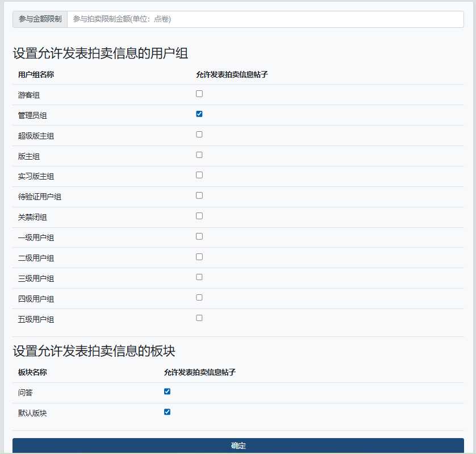Image resolution: width=476 pixels, height=454 pixels.
Task: Enable auction posting for 五级用户组
Action: 199,318
